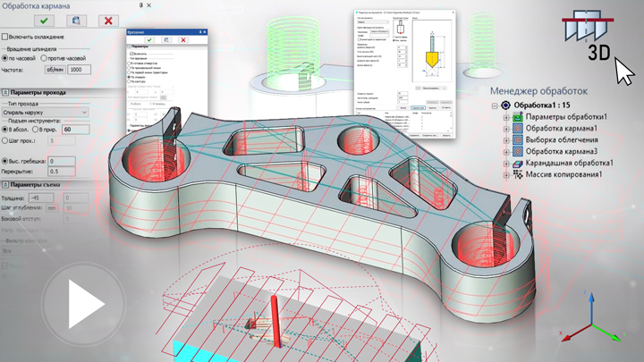Select the Выс. гребешка radio button
Image resolution: width=644 pixels, height=362 pixels.
(5, 161)
